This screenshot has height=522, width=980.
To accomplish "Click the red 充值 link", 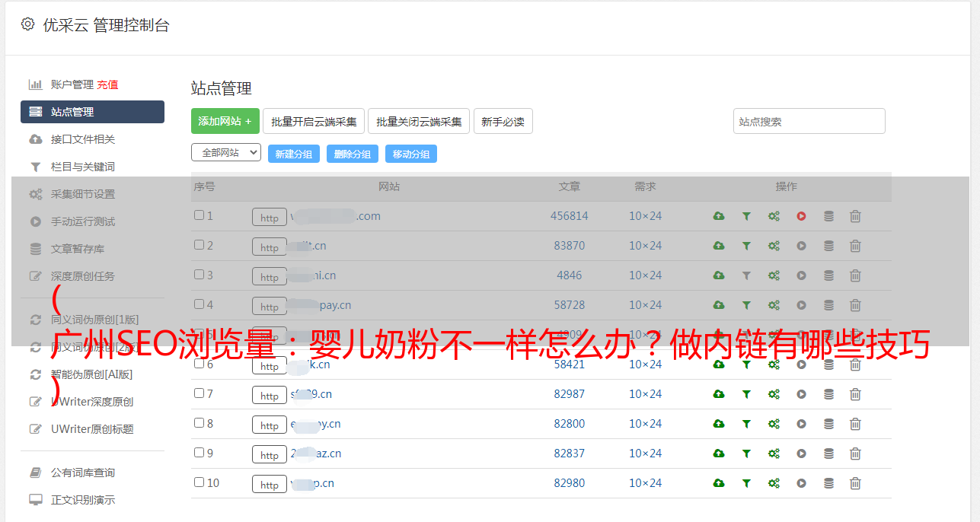I will (x=107, y=84).
